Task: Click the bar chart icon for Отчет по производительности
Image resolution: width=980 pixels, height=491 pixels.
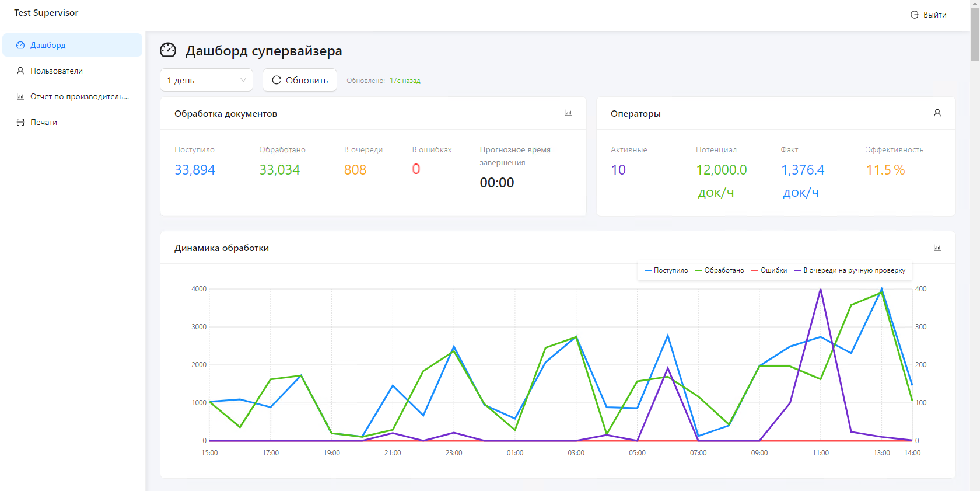Action: pyautogui.click(x=20, y=96)
